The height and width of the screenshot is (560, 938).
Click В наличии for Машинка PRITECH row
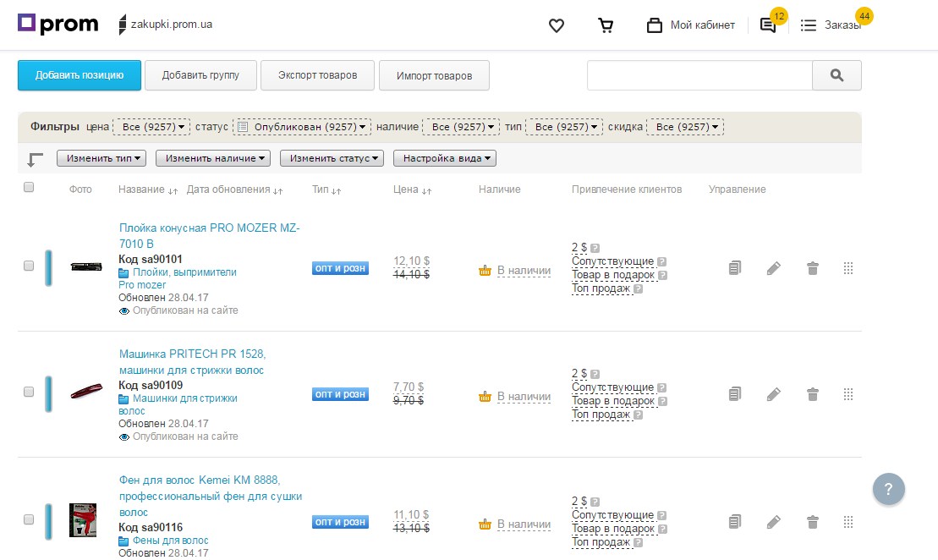[x=524, y=397]
